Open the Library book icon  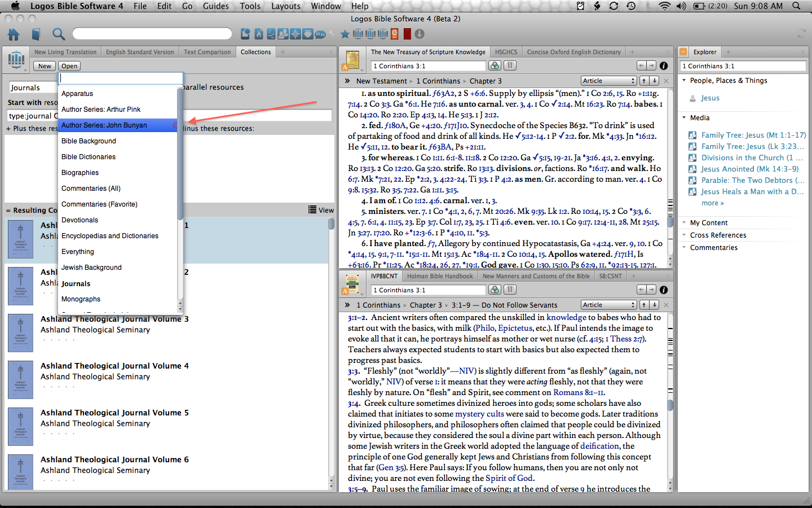pyautogui.click(x=36, y=34)
